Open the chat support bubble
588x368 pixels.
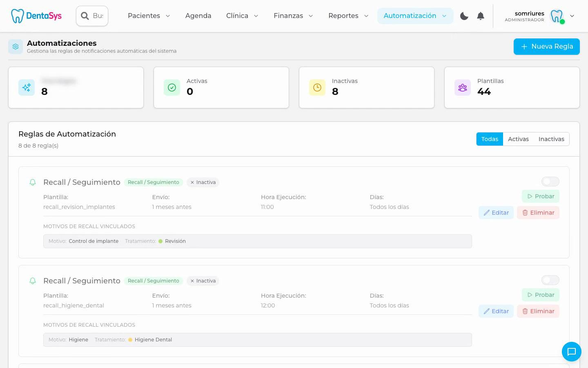pyautogui.click(x=572, y=352)
